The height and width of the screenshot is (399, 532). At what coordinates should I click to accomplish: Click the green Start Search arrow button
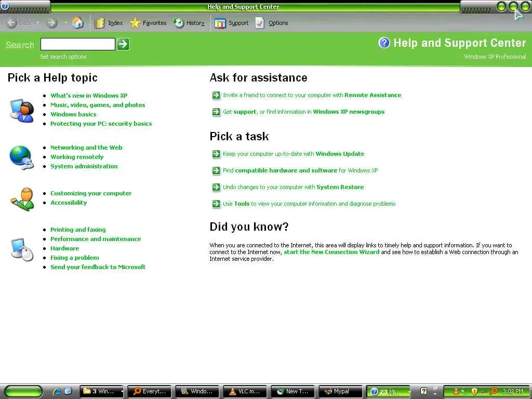click(x=123, y=44)
